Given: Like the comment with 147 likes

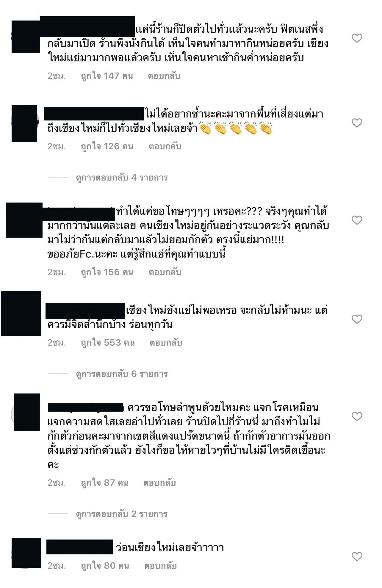Looking at the screenshot, I should [x=357, y=38].
